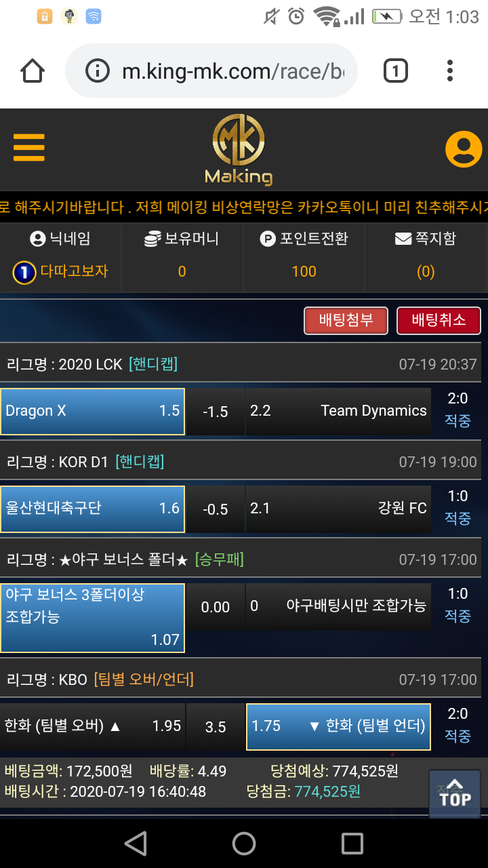Go to browser home page icon

pos(33,71)
